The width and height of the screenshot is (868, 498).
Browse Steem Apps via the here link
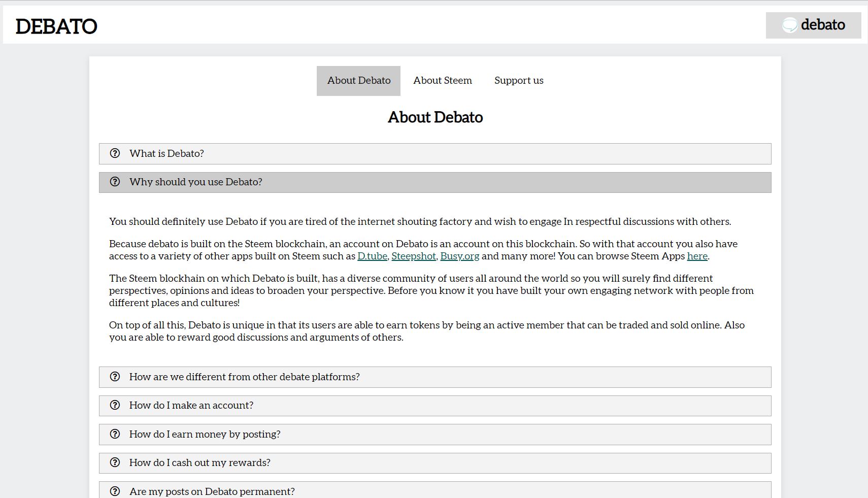[x=697, y=256]
